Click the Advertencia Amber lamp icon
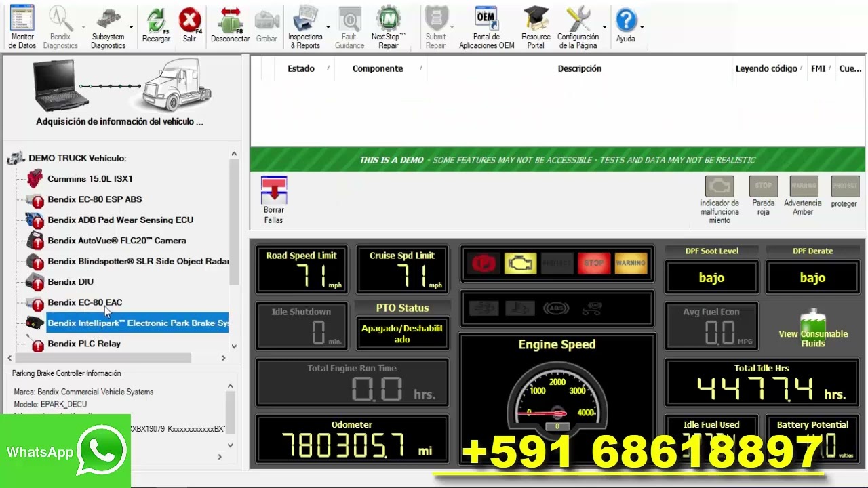The image size is (868, 488). click(x=804, y=186)
